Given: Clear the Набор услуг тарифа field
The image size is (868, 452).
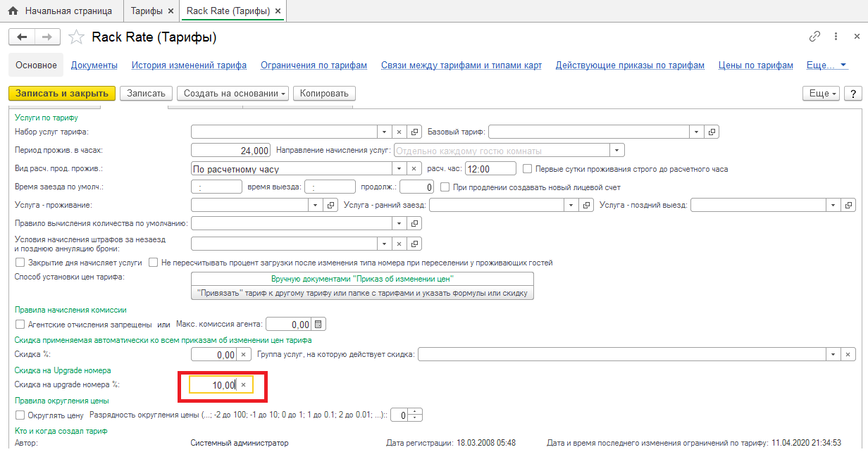Looking at the screenshot, I should point(399,132).
